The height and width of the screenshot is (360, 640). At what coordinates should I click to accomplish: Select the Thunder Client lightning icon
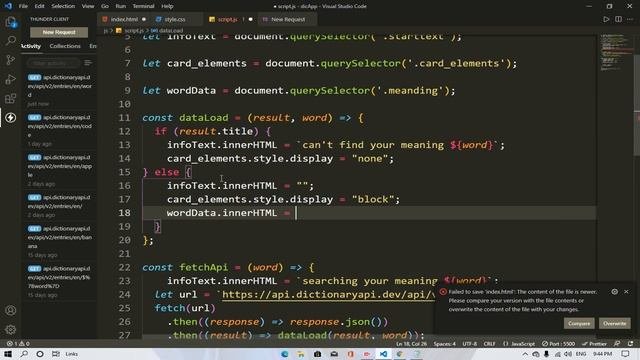point(11,118)
